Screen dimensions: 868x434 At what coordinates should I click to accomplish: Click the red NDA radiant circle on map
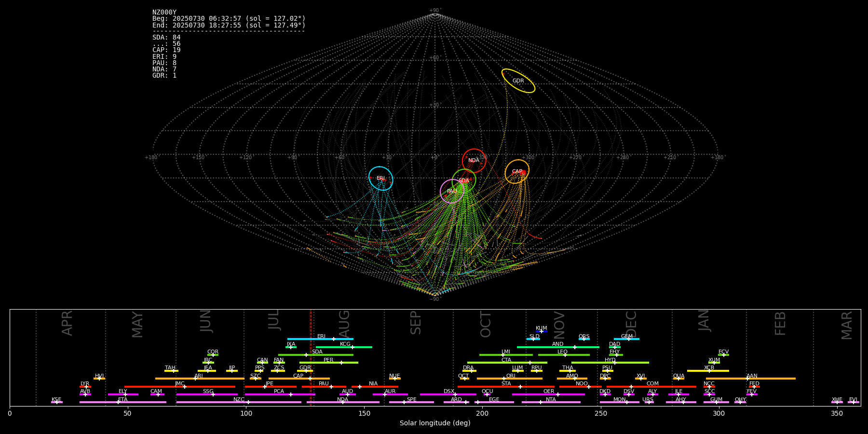(x=474, y=161)
